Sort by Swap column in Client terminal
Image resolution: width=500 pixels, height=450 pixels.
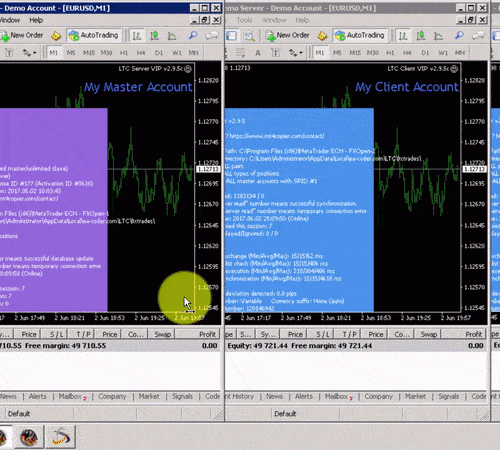(429, 334)
